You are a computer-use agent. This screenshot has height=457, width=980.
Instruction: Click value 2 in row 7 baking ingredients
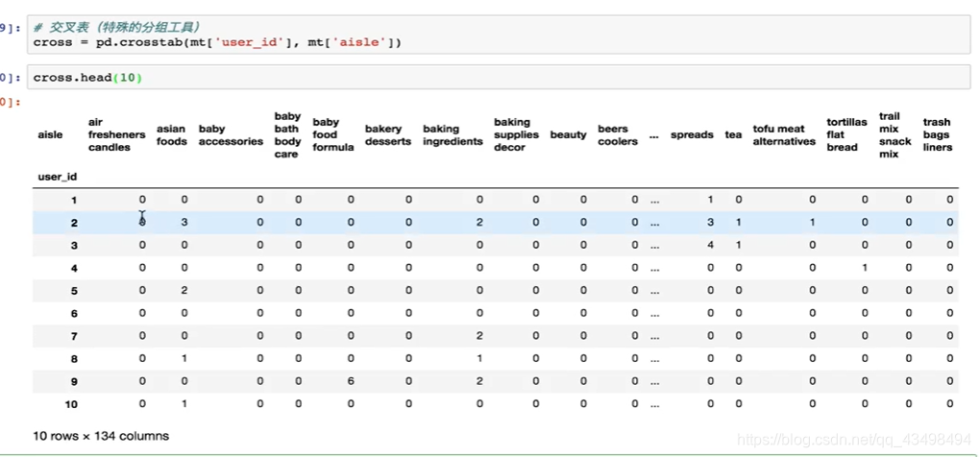point(479,336)
